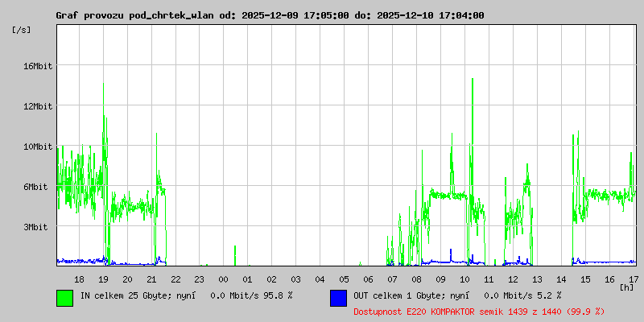Click the hour '01' x-axis label
Screen dimensions: 644x322
pos(248,279)
